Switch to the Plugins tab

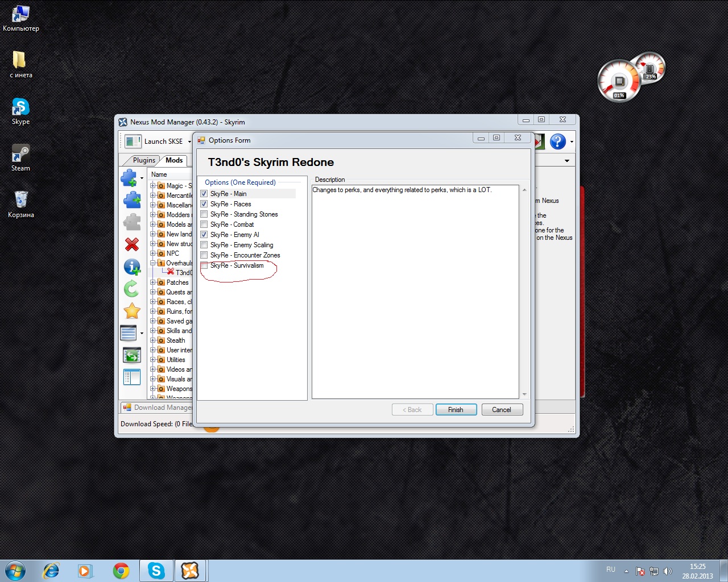click(144, 160)
